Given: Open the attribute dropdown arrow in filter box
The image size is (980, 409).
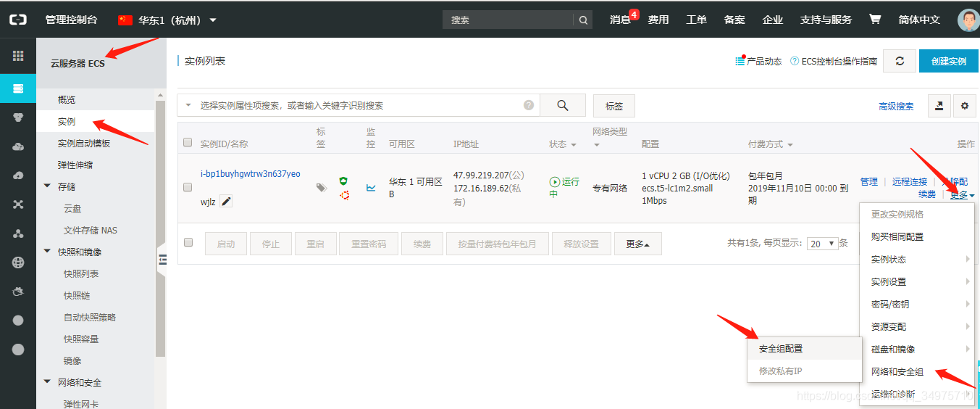Looking at the screenshot, I should point(188,105).
